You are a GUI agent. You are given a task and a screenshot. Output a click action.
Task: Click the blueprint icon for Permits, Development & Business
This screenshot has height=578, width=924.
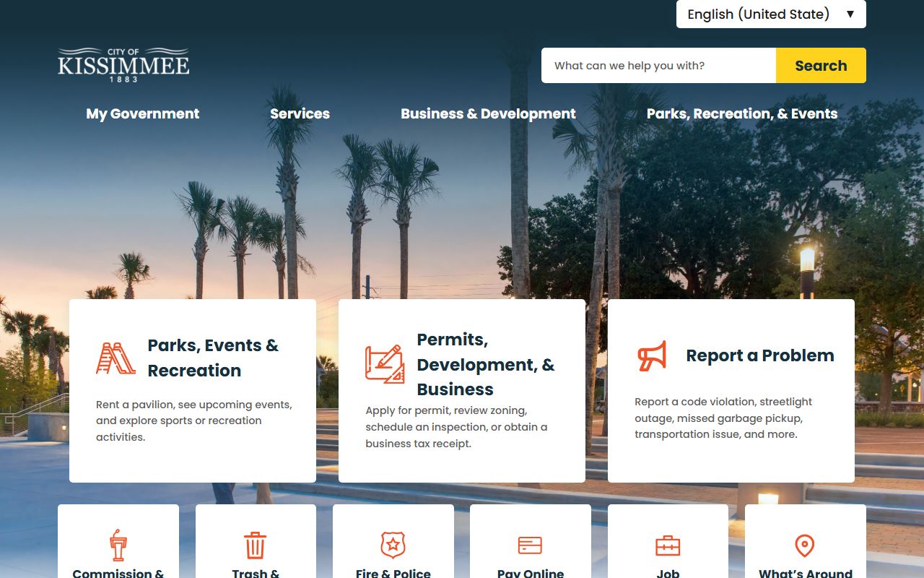click(384, 364)
